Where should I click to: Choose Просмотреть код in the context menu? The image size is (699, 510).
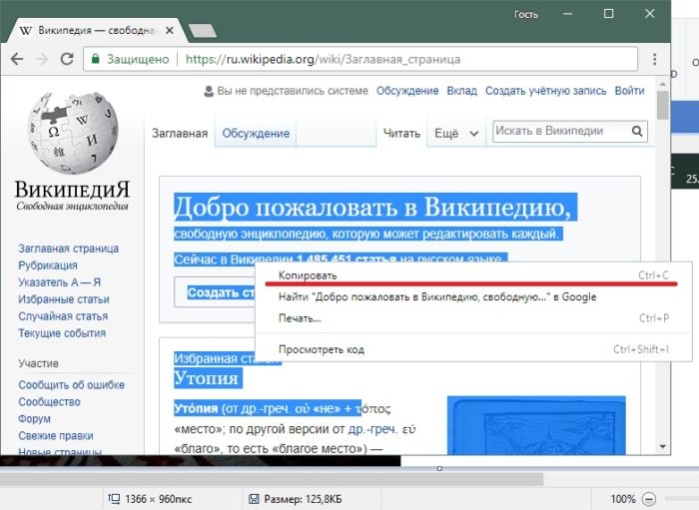pos(473,350)
